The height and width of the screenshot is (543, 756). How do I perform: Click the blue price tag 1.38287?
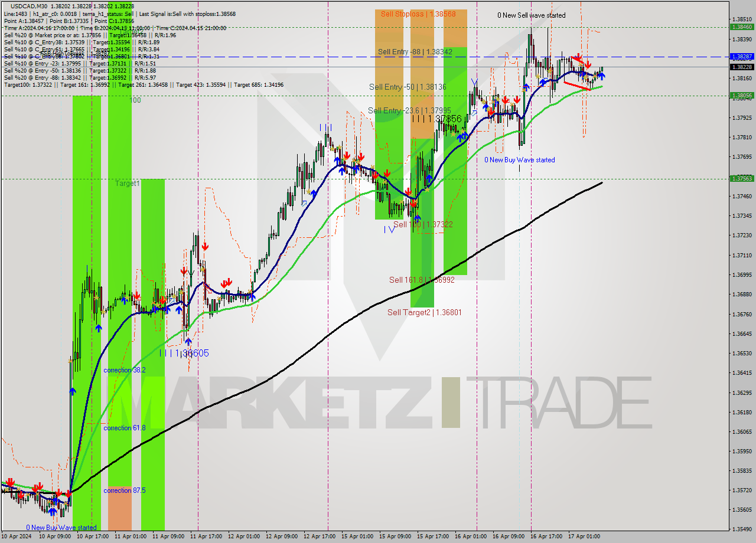[742, 57]
